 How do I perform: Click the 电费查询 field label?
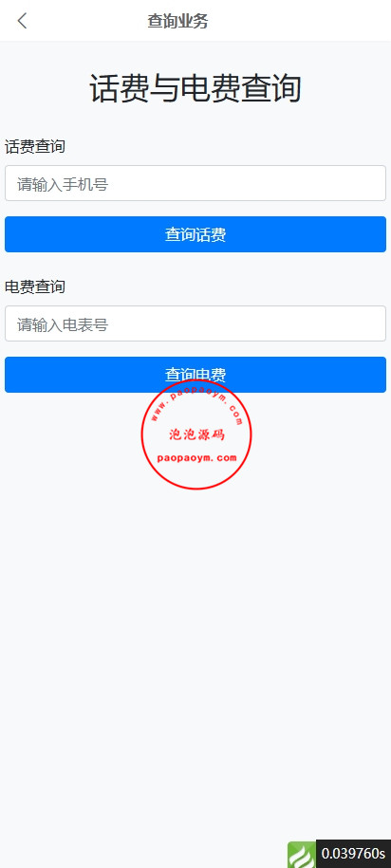coord(35,286)
